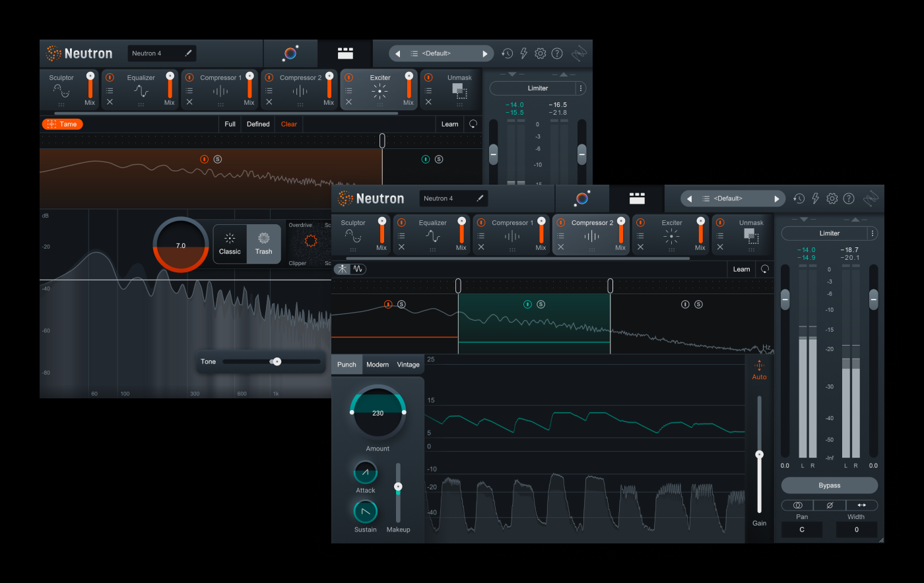Select the Modern compressor mode tab

coord(378,364)
